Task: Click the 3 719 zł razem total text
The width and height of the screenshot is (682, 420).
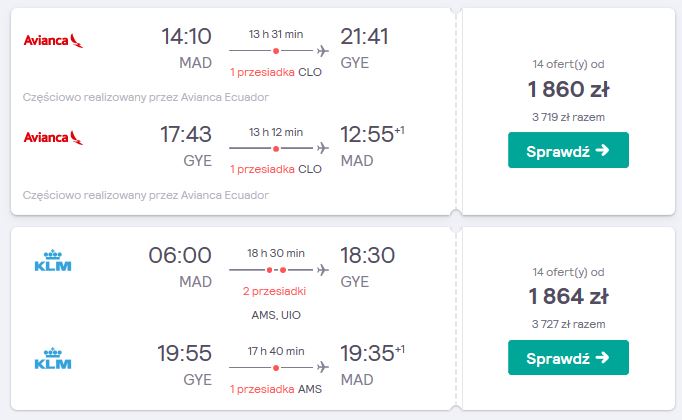Action: [568, 117]
